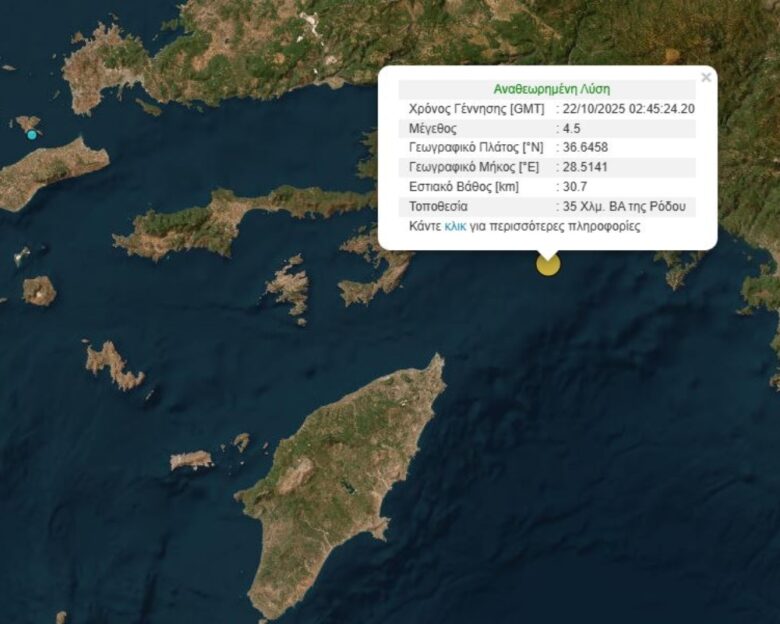780x624 pixels.
Task: Click the longitude value 28.5141
Action: point(585,167)
